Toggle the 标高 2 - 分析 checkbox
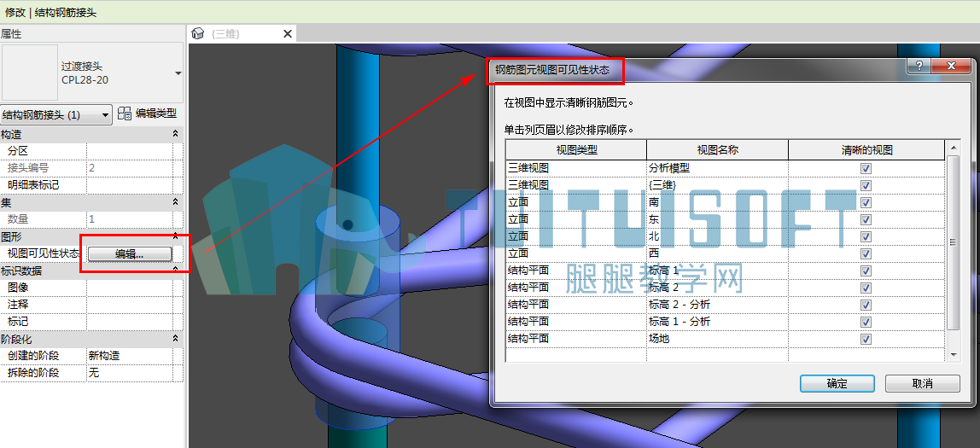 866,305
